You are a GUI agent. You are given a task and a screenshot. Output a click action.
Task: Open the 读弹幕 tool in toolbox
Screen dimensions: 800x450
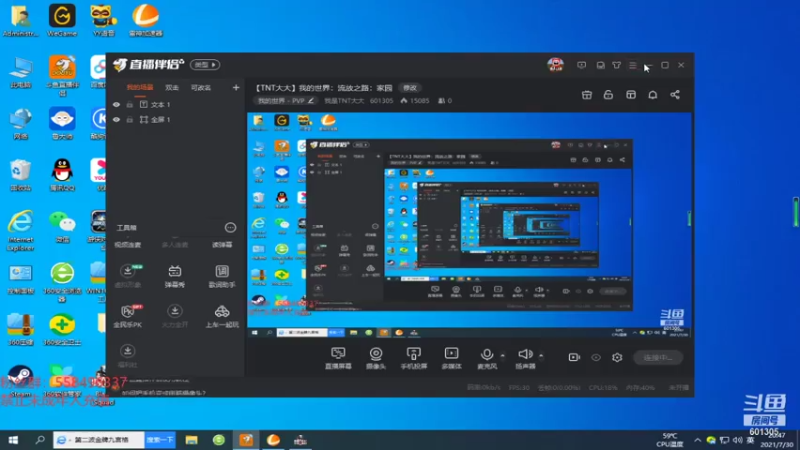(222, 245)
